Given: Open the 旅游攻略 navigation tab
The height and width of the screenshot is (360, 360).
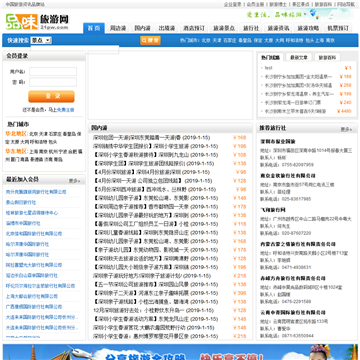Looking at the screenshot, I should [x=308, y=28].
